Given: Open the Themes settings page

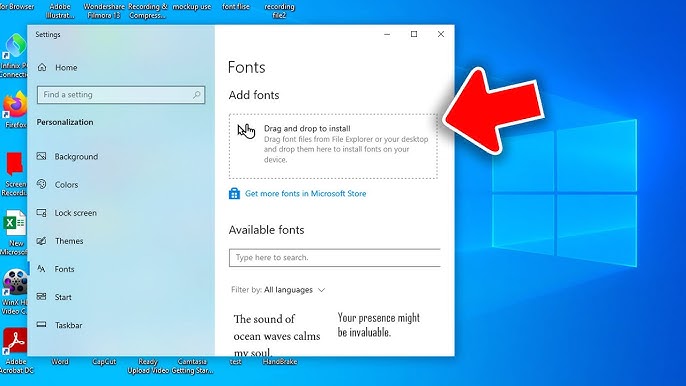Looking at the screenshot, I should pos(69,241).
